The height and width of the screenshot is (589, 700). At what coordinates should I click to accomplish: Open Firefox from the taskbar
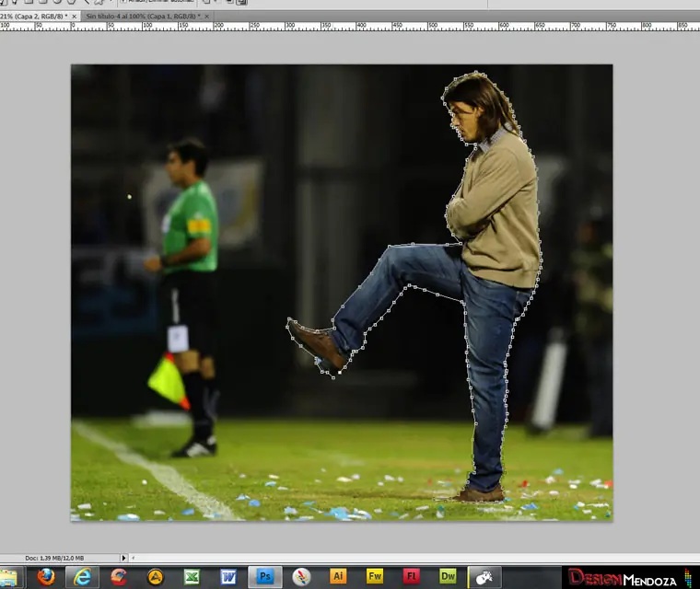(45, 577)
